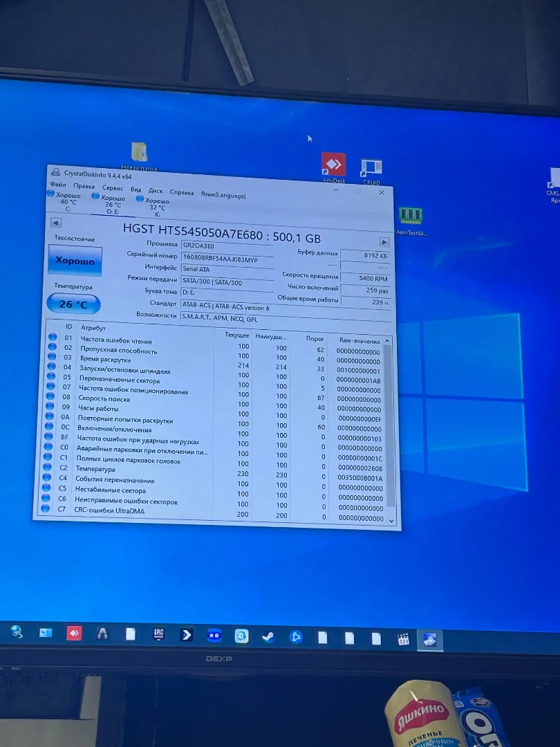The image size is (560, 747).
Task: Click the dark arrow-prompt taskbar icon
Action: click(x=187, y=635)
